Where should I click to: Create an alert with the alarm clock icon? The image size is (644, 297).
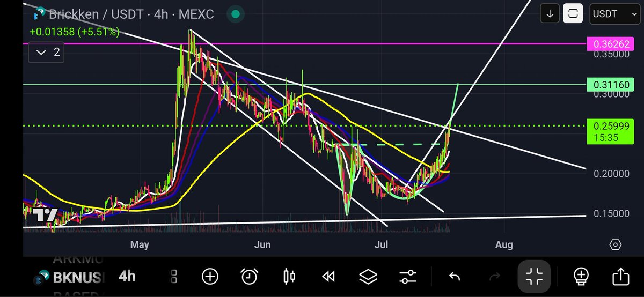[249, 277]
